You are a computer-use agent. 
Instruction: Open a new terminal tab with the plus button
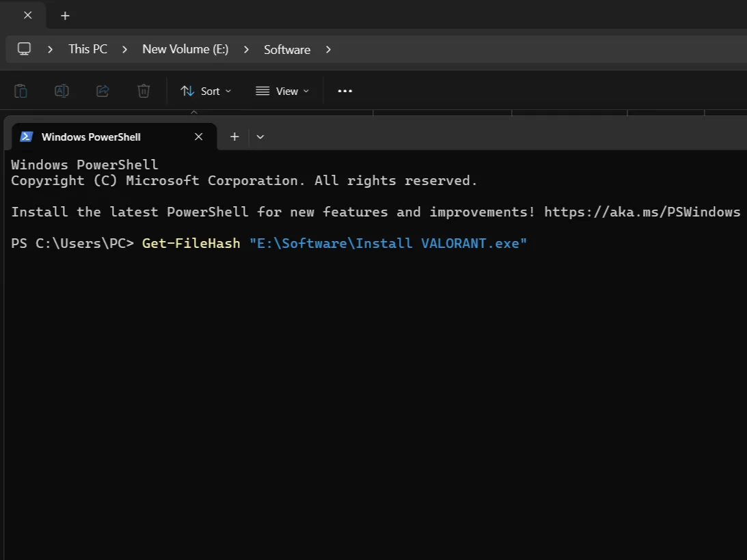234,137
